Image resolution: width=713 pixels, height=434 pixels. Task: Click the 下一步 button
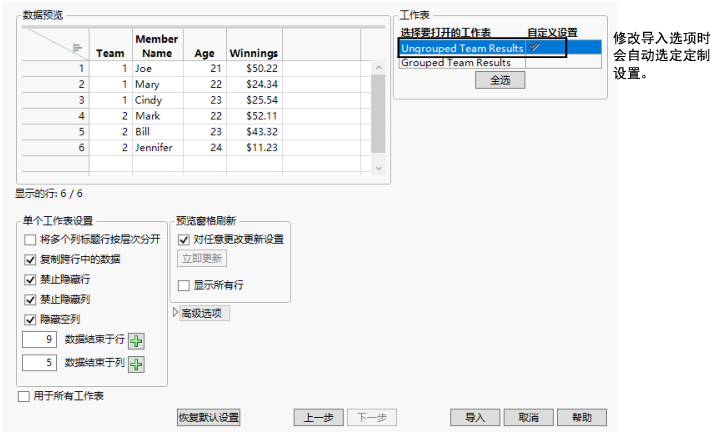(372, 417)
